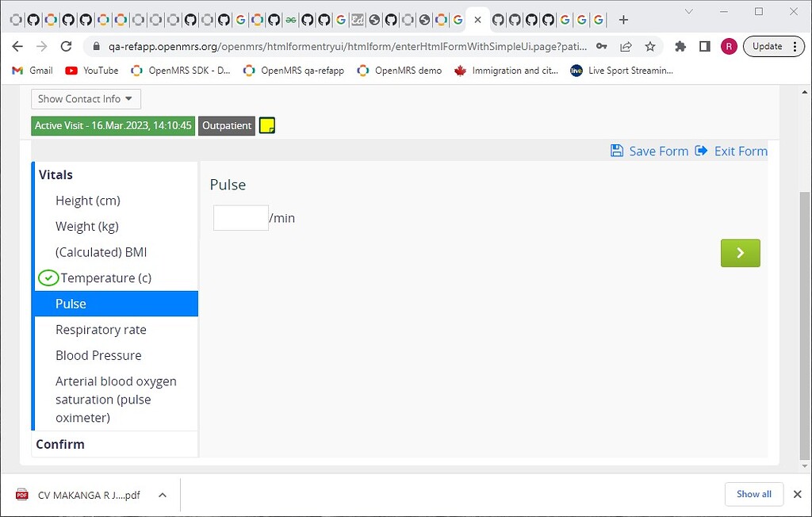Click the green next arrow button

740,252
